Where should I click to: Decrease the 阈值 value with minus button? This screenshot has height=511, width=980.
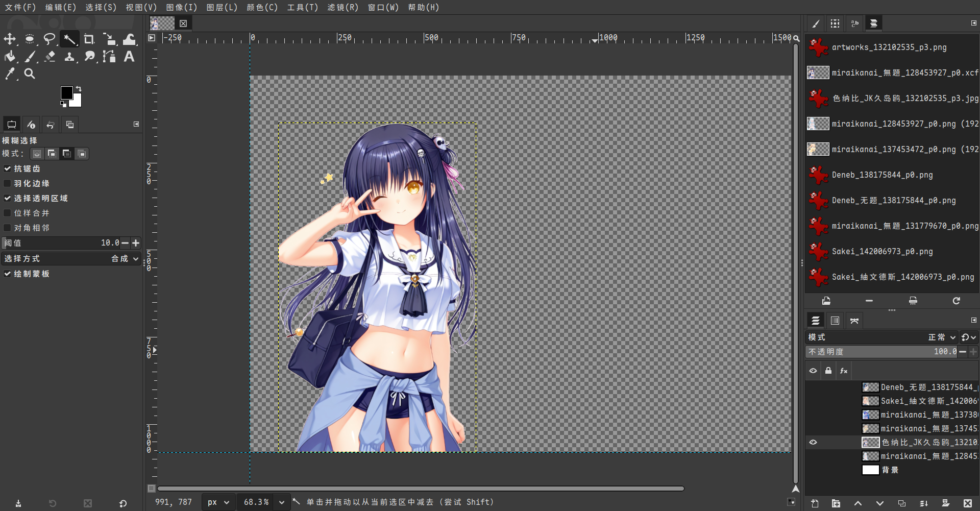click(125, 243)
